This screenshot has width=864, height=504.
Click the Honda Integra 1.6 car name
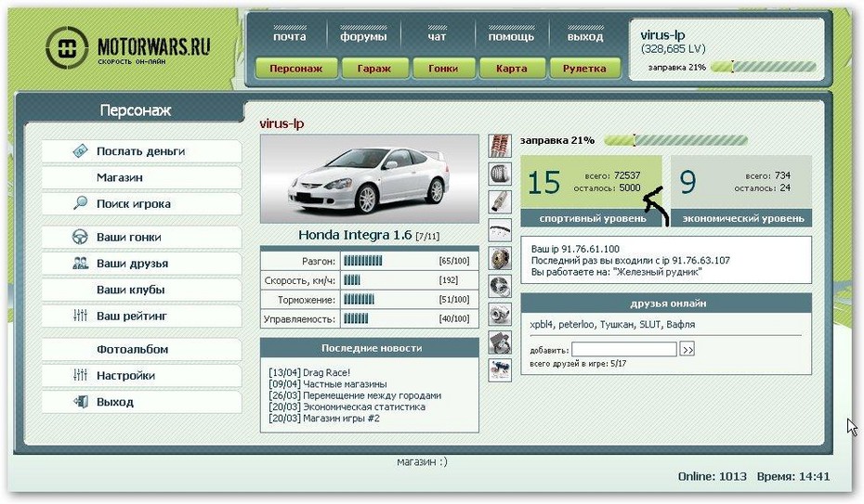coord(355,235)
